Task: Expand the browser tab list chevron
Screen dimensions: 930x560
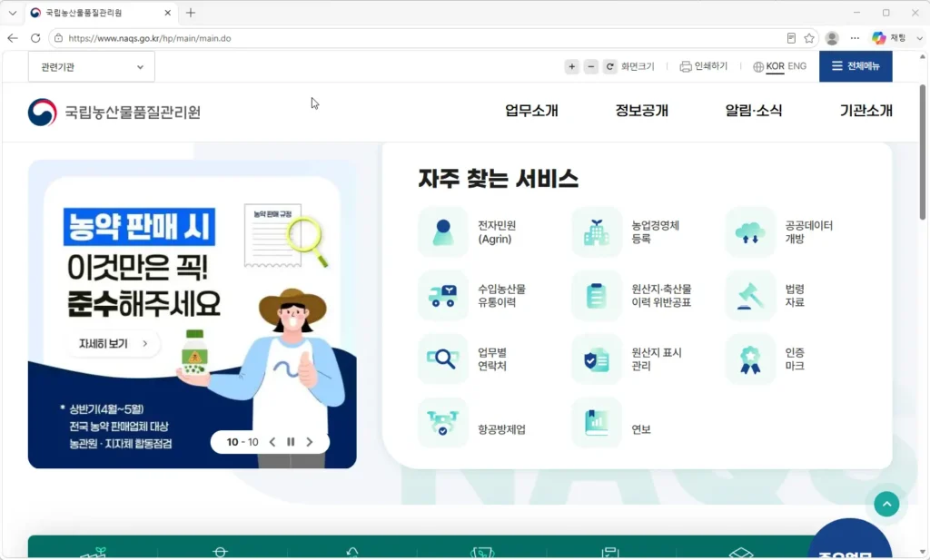Action: tap(13, 13)
